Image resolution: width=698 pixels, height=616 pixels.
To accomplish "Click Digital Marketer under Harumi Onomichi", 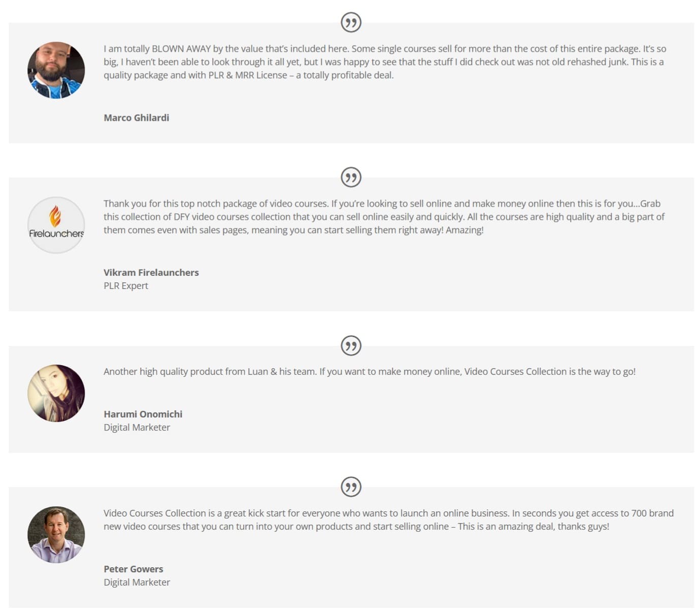I will (137, 428).
